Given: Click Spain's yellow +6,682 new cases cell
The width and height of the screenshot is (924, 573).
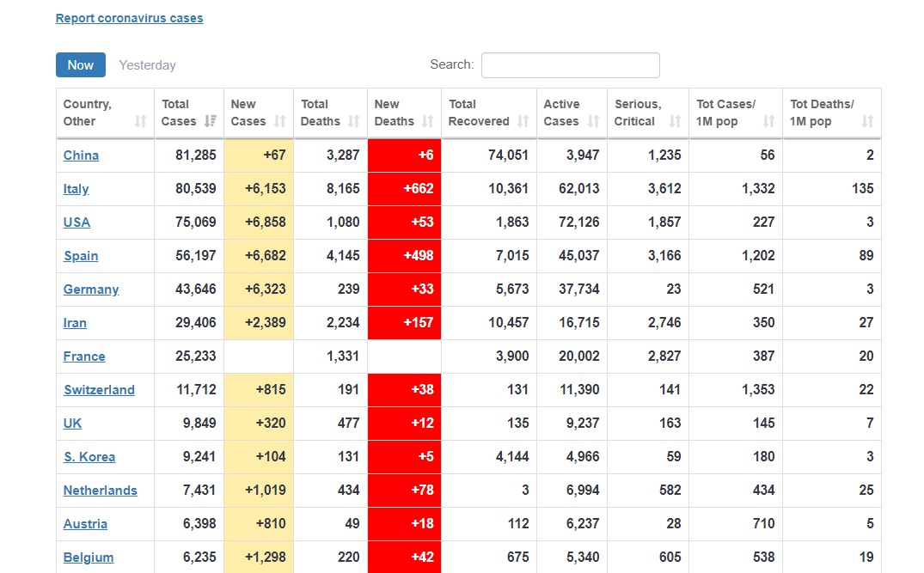Looking at the screenshot, I should [x=259, y=256].
